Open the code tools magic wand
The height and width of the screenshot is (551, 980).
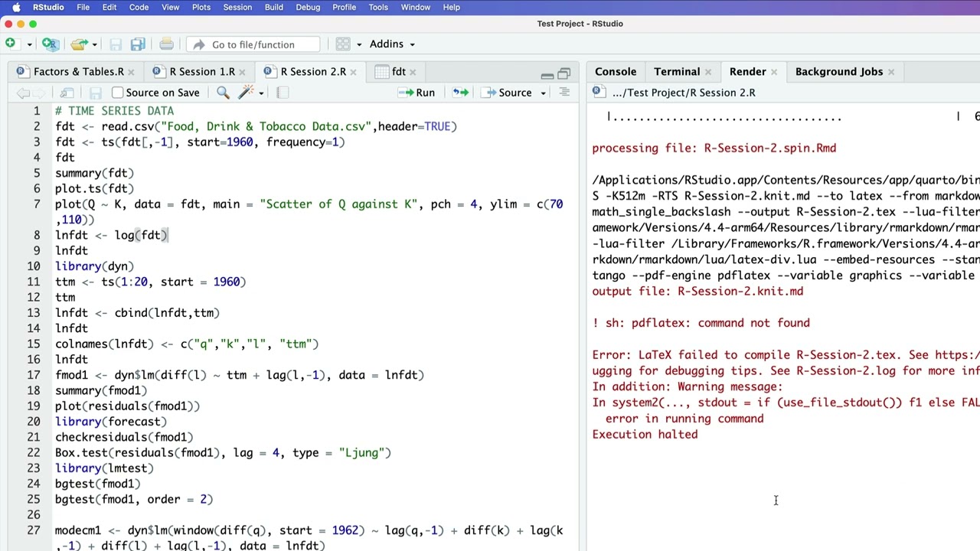(246, 93)
